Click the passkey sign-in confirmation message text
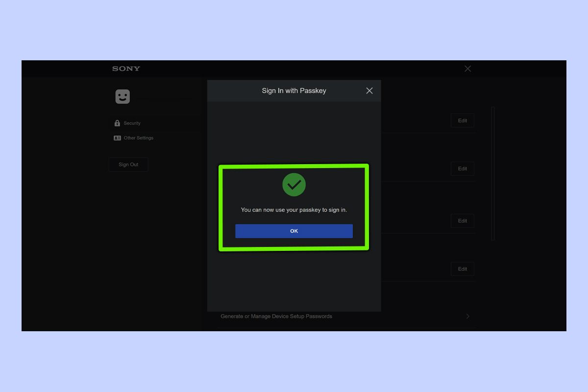Image resolution: width=588 pixels, height=392 pixels. pyautogui.click(x=294, y=209)
